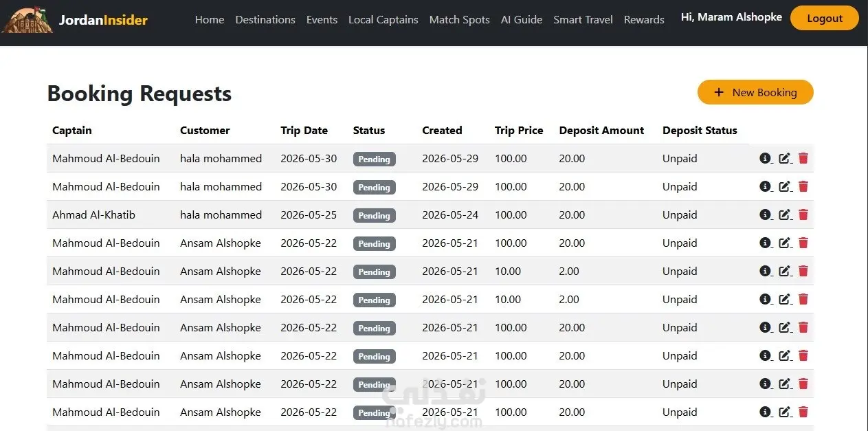Click the Customer column header
This screenshot has height=431, width=868.
(x=205, y=130)
